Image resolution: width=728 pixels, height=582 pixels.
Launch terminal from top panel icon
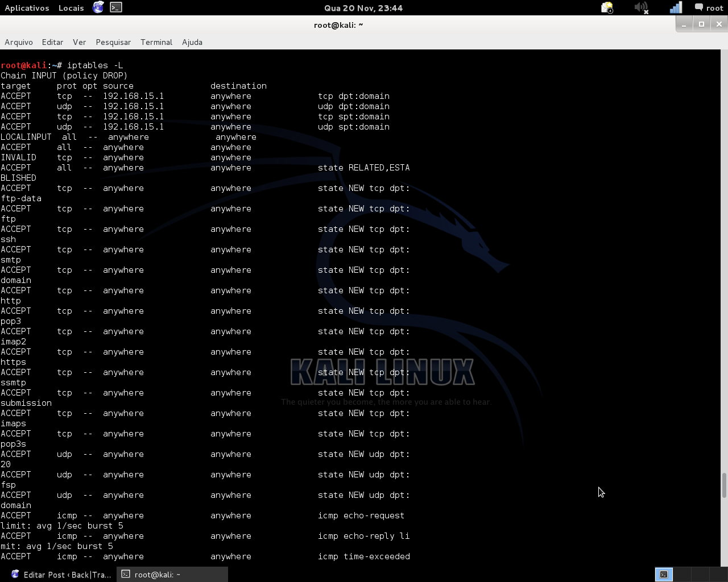point(116,7)
